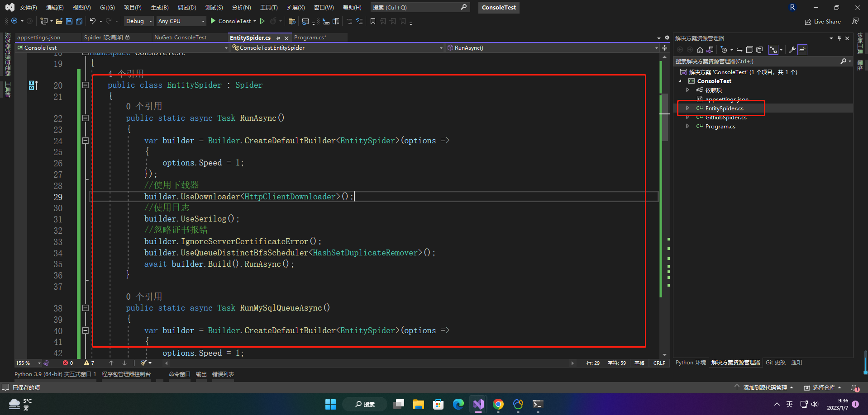Open the 输出 panel tab
Screen dimensions: 868x415
pyautogui.click(x=201, y=374)
